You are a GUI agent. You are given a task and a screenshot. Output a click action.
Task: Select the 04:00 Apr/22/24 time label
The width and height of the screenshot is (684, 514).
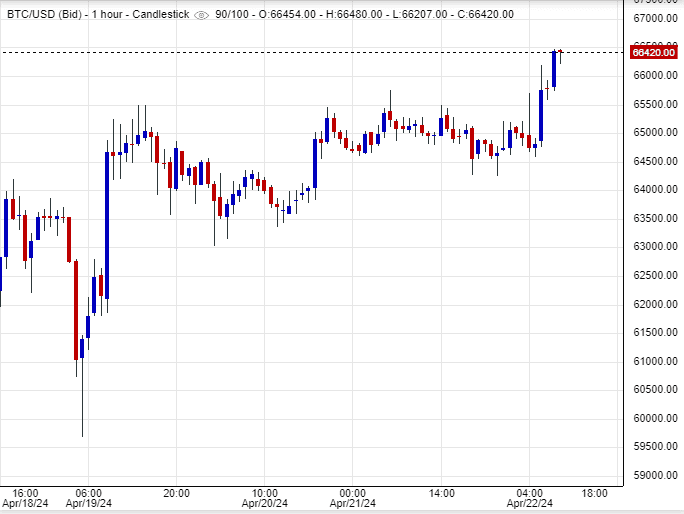[529, 498]
